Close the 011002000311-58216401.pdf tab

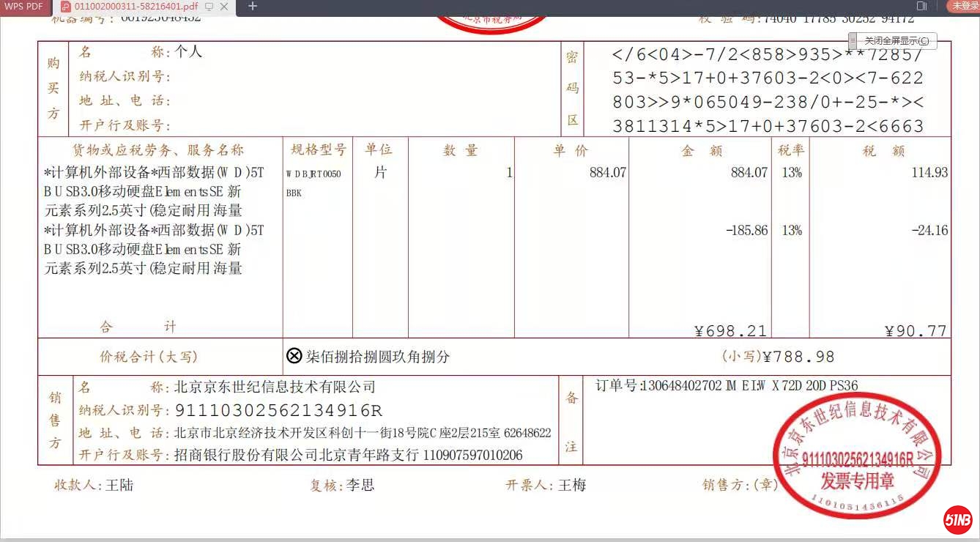click(x=224, y=7)
